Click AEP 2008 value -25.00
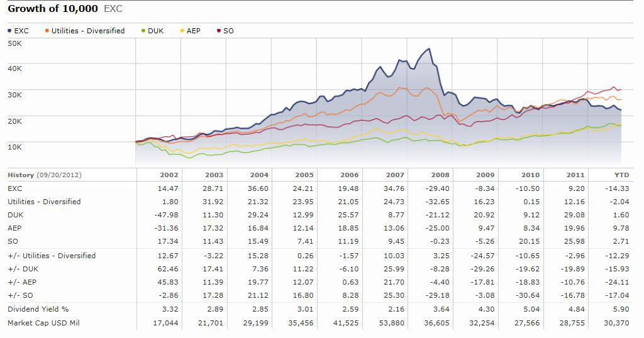This screenshot has width=644, height=338. [437, 228]
